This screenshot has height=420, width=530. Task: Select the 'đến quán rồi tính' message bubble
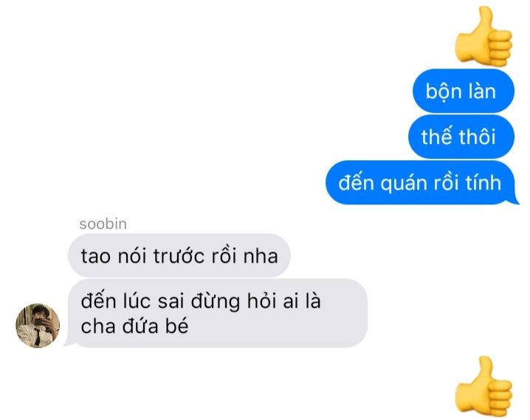421,182
